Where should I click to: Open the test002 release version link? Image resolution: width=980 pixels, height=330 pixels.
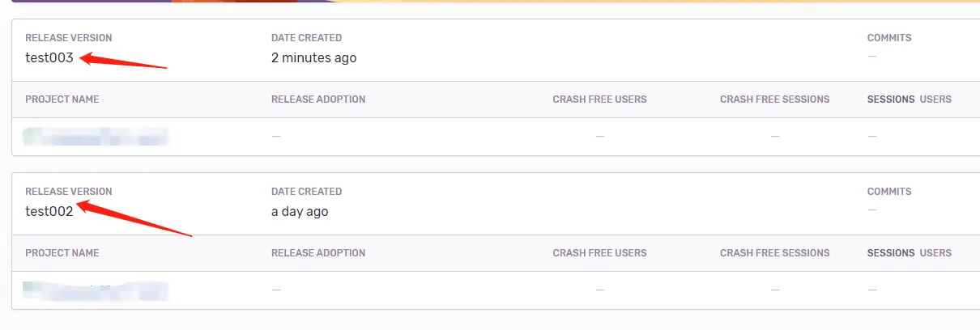pyautogui.click(x=49, y=212)
